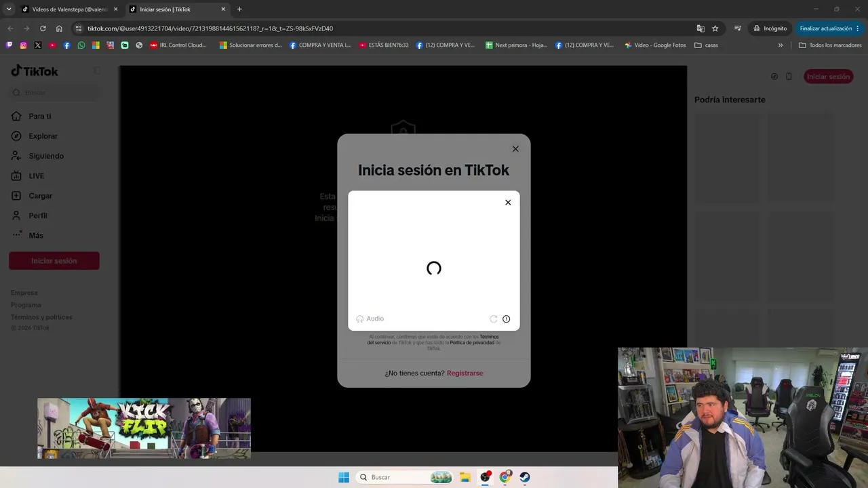Open IRL Control Cloud bookmark
The width and height of the screenshot is (868, 488).
pyautogui.click(x=178, y=45)
